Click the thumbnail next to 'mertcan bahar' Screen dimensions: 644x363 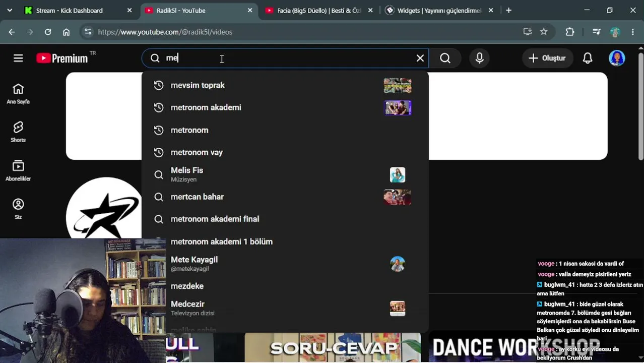[398, 197]
